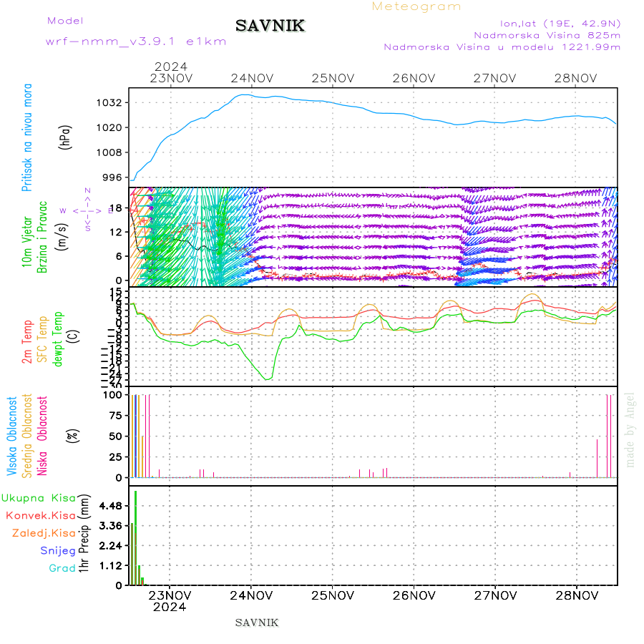Click the lon,lat (19E, 42.9N) text
The width and height of the screenshot is (644, 644).
pyautogui.click(x=560, y=24)
